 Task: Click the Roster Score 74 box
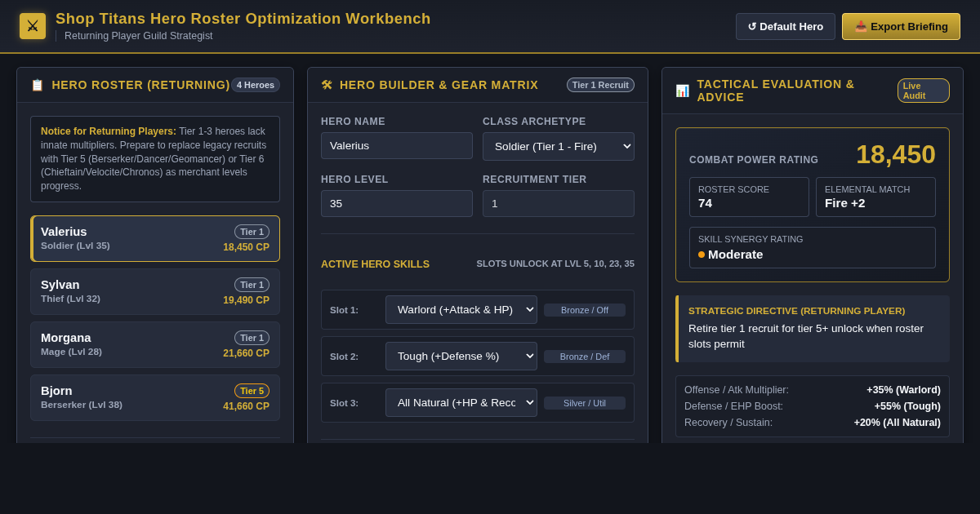tap(749, 197)
